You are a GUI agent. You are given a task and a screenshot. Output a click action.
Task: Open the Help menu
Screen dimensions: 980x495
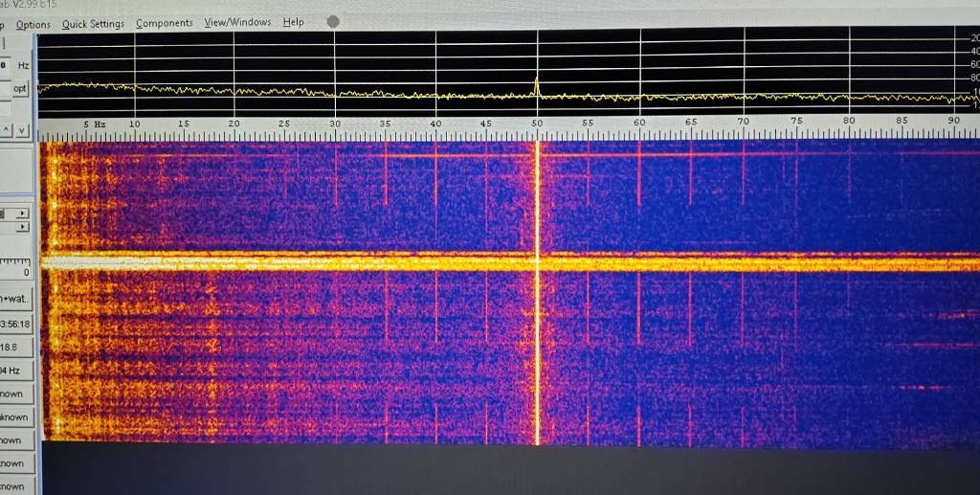click(293, 22)
